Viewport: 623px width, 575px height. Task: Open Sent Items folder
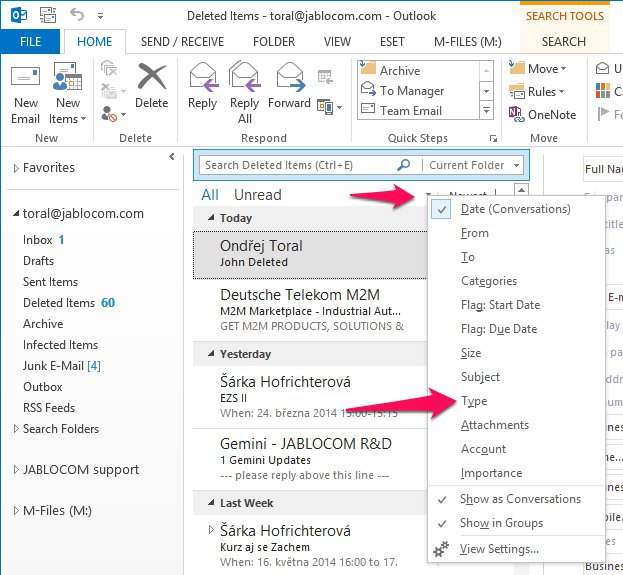click(x=50, y=282)
